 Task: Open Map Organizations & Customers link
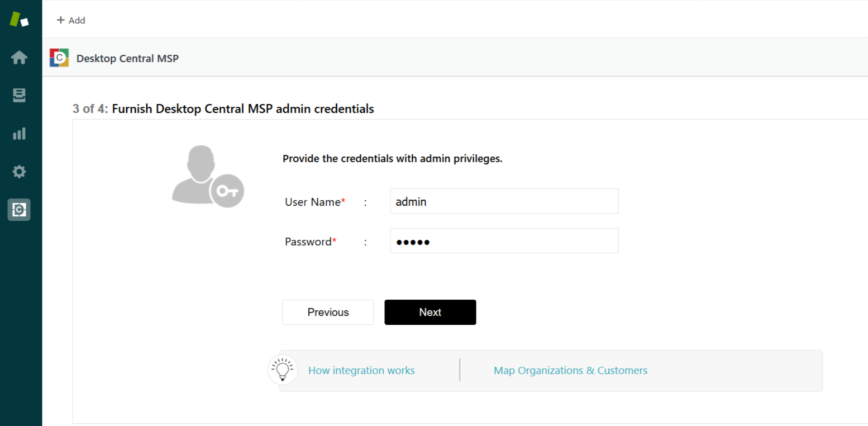(570, 370)
